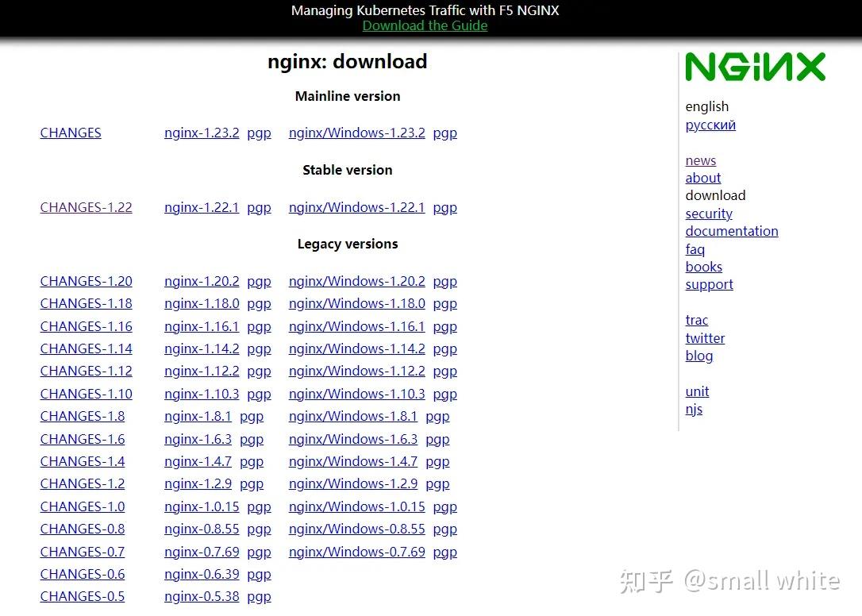Open the njs link
This screenshot has width=862, height=616.
(694, 409)
